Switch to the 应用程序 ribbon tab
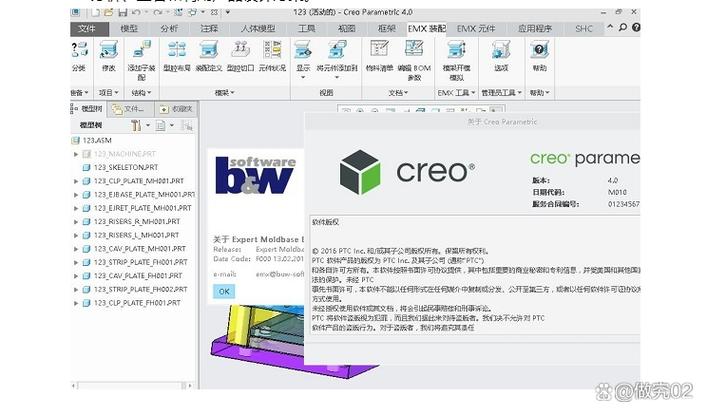Image resolution: width=707 pixels, height=416 pixels. coord(535,29)
